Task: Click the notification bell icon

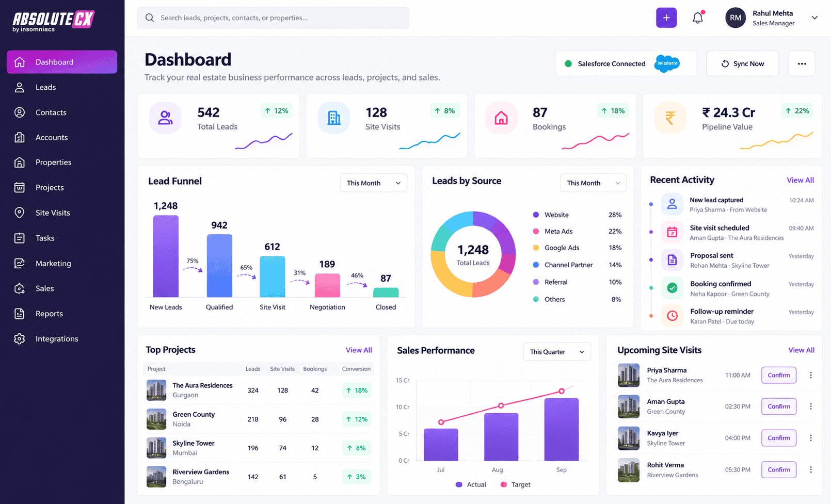Action: (698, 18)
